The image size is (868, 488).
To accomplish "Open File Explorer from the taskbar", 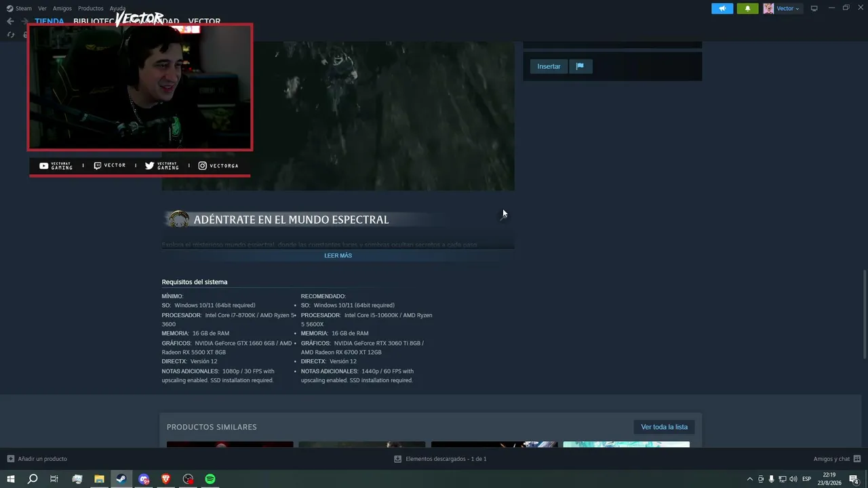I will [99, 479].
